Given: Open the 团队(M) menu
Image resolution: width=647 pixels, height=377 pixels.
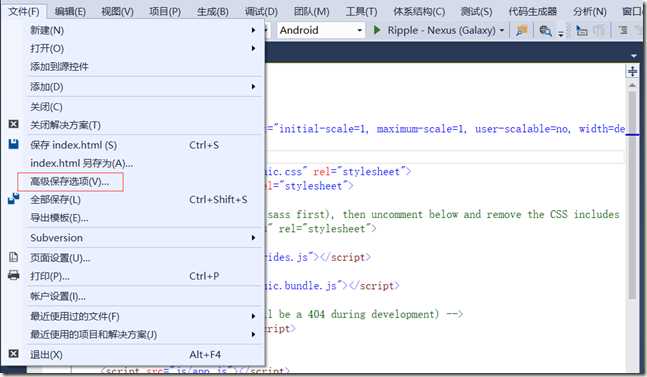Looking at the screenshot, I should click(x=311, y=11).
